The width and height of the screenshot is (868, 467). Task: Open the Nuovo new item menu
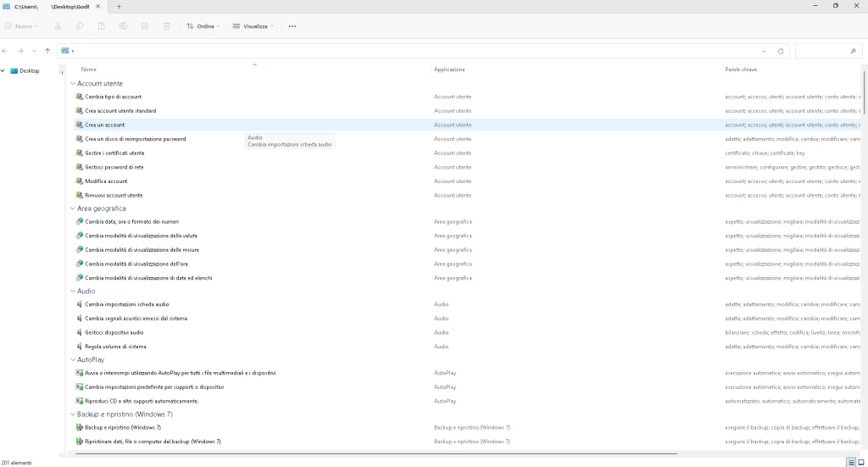[21, 26]
